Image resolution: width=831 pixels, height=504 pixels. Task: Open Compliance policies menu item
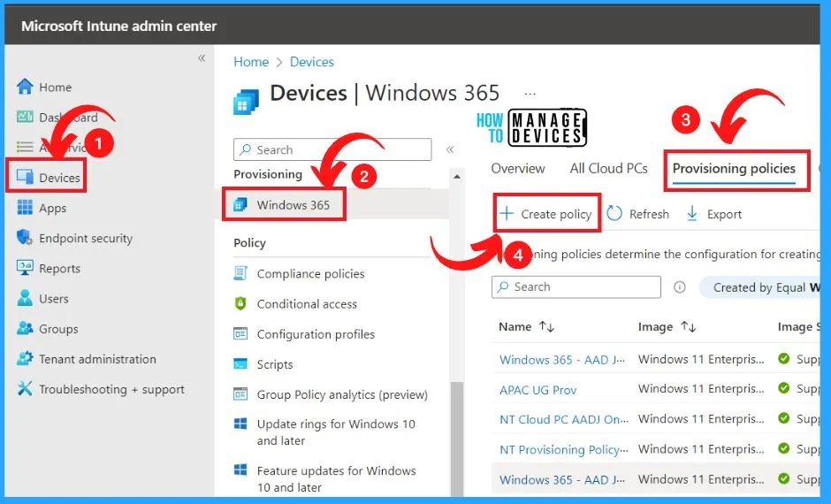(x=310, y=273)
